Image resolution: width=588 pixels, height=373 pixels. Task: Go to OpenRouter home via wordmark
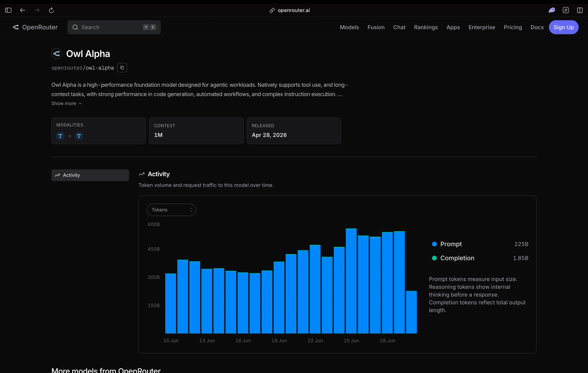pyautogui.click(x=40, y=27)
